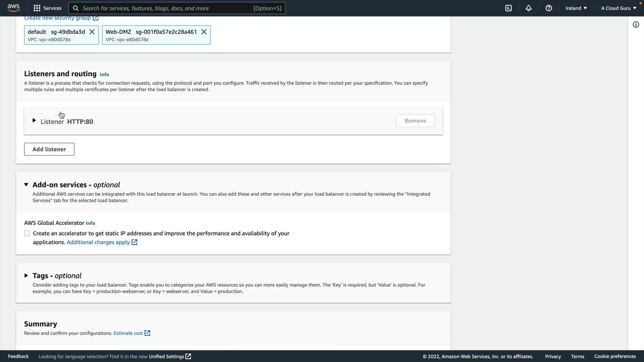Click the Add listener button

pyautogui.click(x=49, y=149)
